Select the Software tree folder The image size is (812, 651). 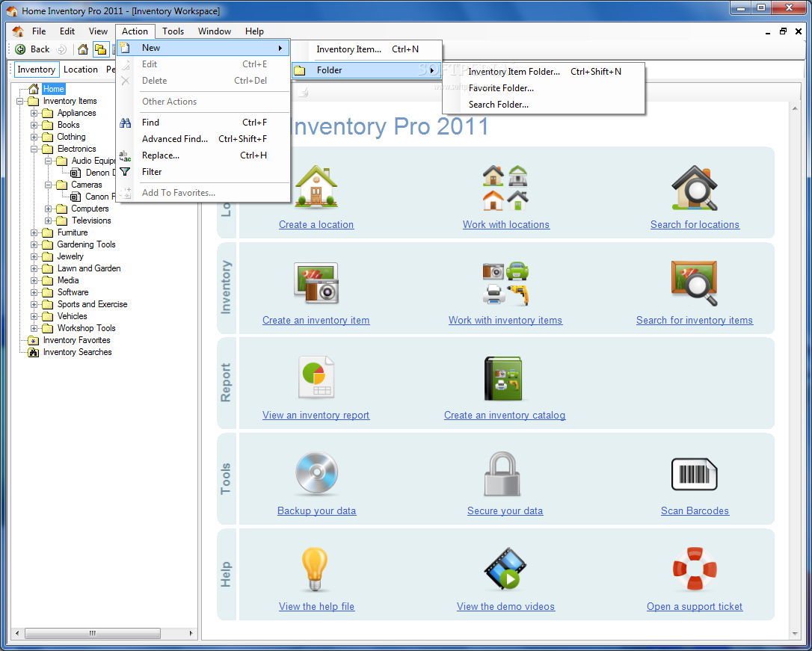[73, 292]
